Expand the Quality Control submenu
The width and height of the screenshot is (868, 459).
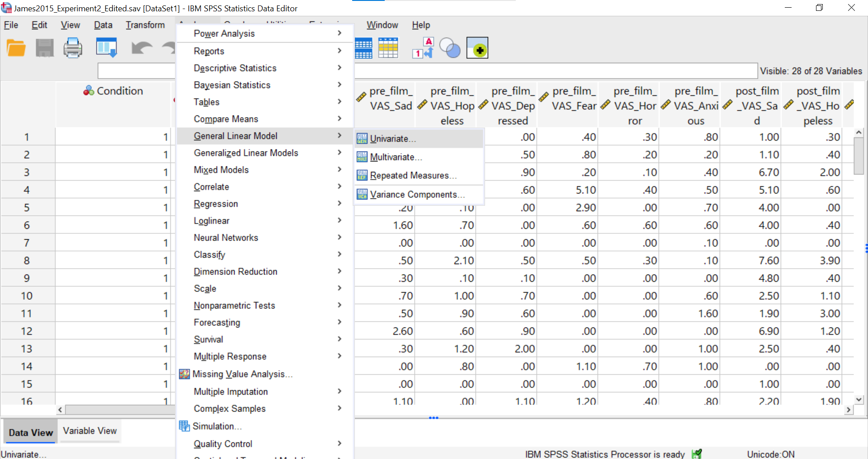[265, 444]
